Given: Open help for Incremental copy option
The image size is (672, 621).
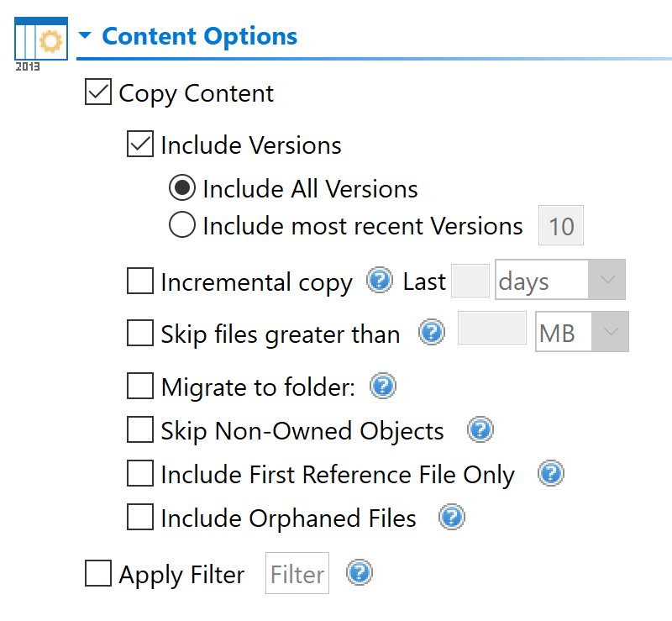Looking at the screenshot, I should [380, 281].
